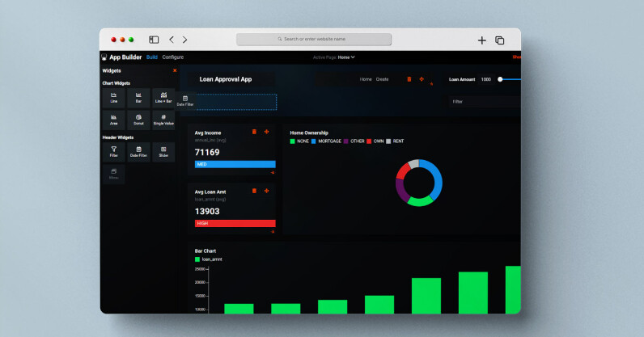The height and width of the screenshot is (337, 644).
Task: Delete the Avg Income widget
Action: 255,132
